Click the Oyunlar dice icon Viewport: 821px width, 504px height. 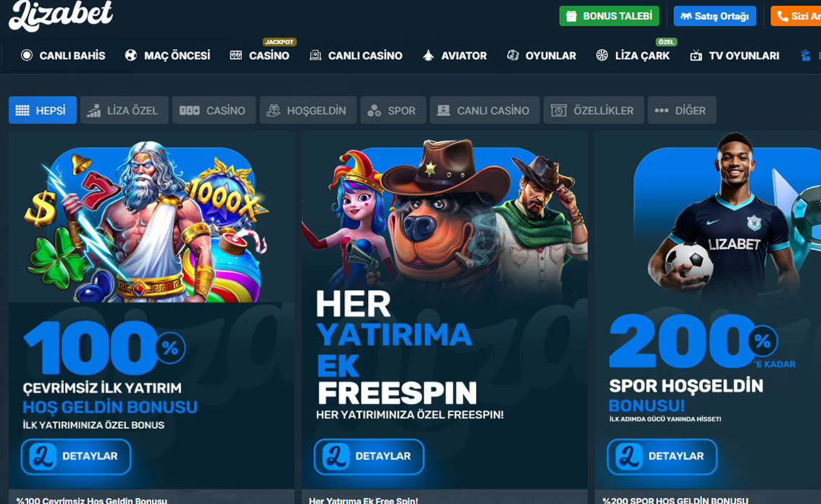(513, 55)
